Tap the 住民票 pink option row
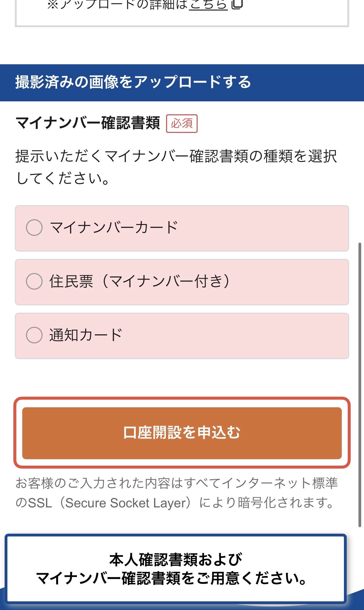 coord(182,281)
